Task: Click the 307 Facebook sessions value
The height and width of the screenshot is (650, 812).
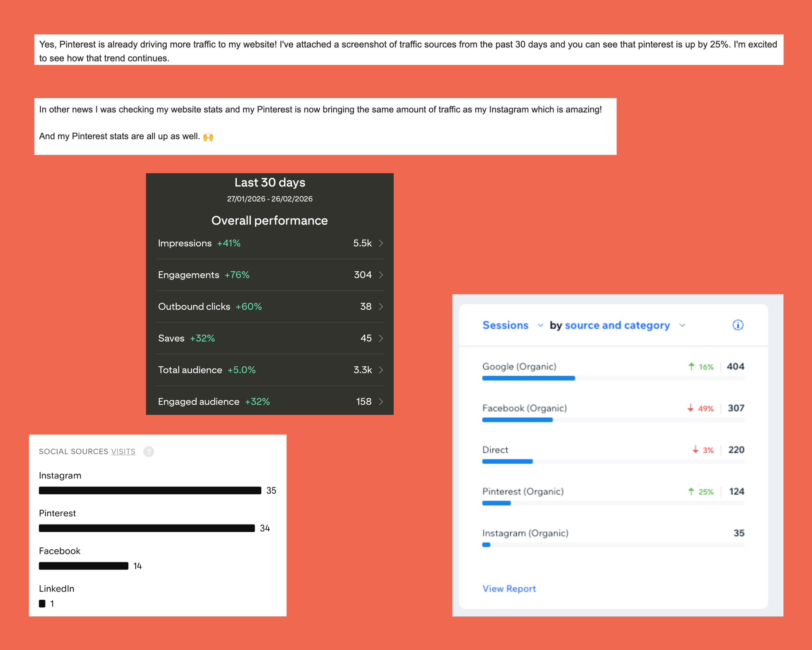Action: click(x=736, y=408)
